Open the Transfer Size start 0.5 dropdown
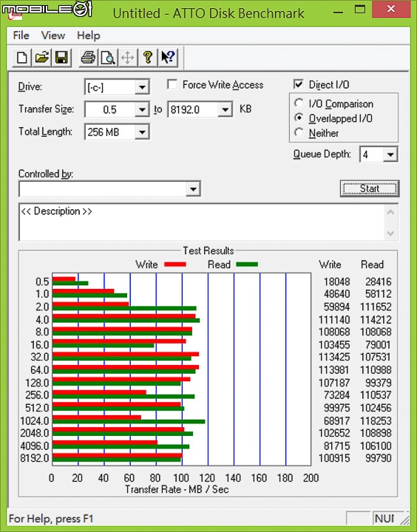Screen dimensions: 417x532 (x=142, y=109)
